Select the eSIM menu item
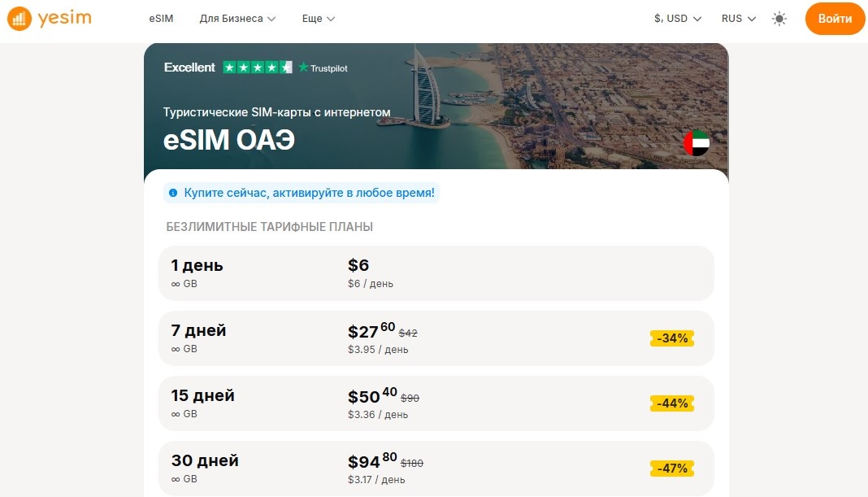The width and height of the screenshot is (868, 497). (160, 18)
